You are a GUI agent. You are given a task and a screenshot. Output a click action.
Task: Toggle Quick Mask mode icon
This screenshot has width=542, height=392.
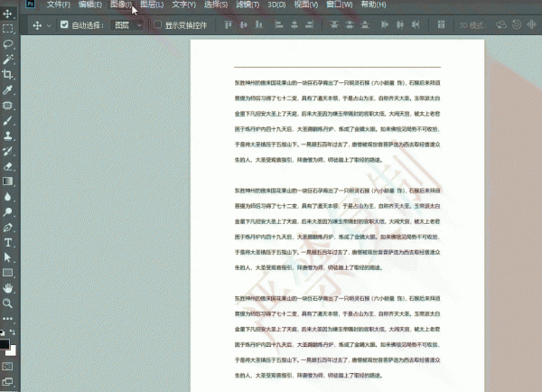pos(7,366)
